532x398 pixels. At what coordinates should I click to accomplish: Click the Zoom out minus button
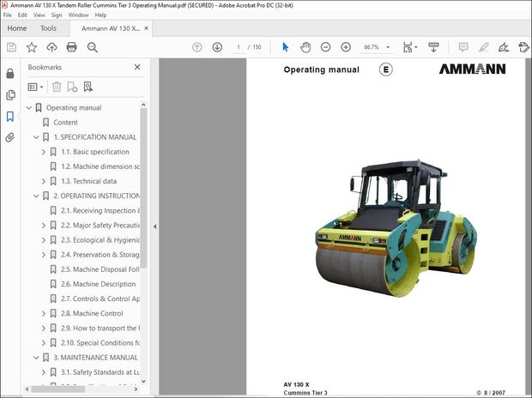325,47
